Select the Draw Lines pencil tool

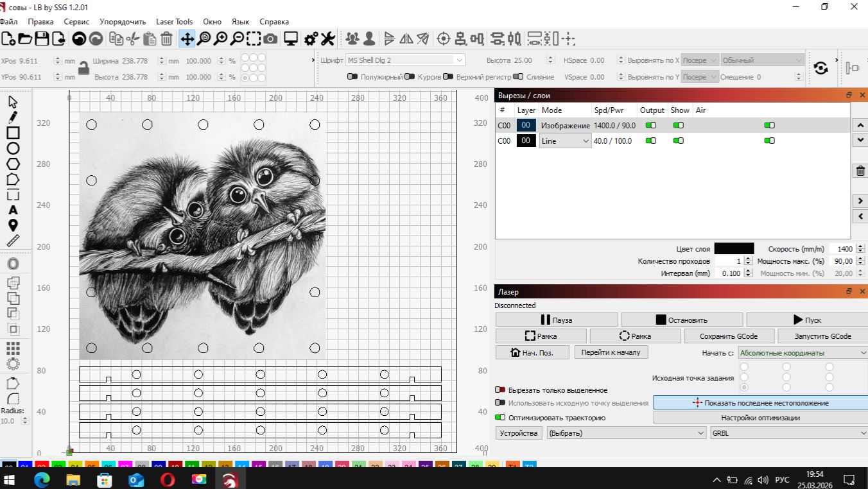click(x=13, y=117)
